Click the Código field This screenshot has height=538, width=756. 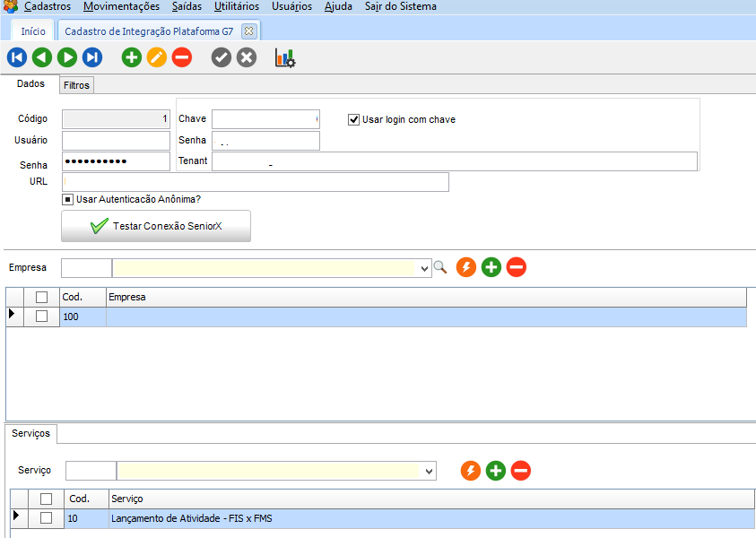pyautogui.click(x=116, y=118)
